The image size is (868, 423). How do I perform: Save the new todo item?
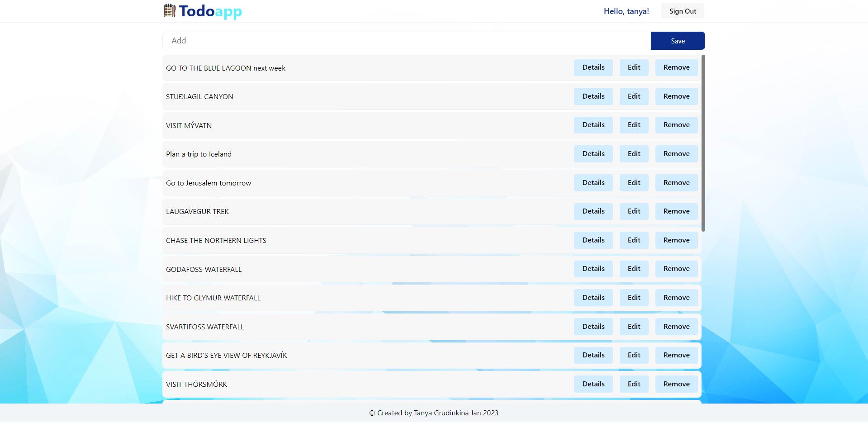(678, 41)
